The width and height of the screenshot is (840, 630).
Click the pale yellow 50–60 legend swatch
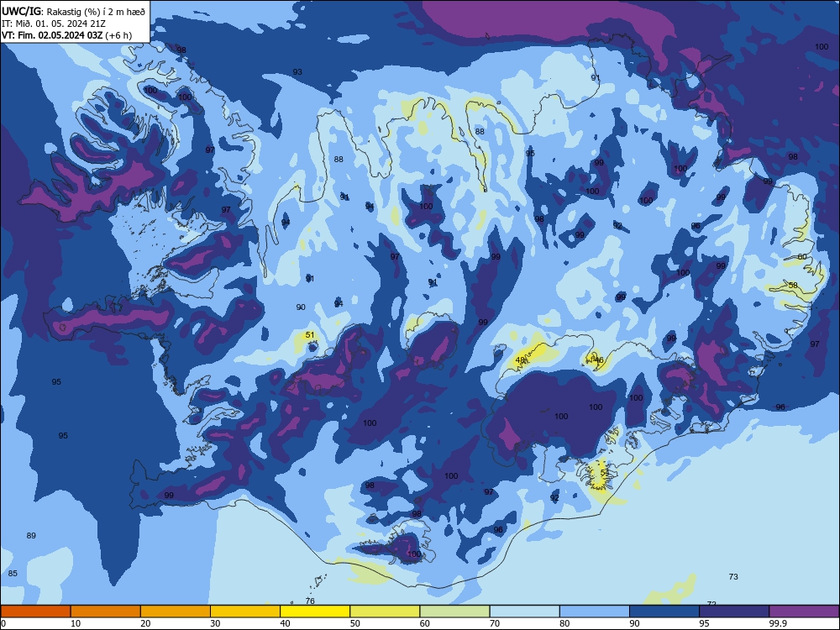pyautogui.click(x=386, y=612)
